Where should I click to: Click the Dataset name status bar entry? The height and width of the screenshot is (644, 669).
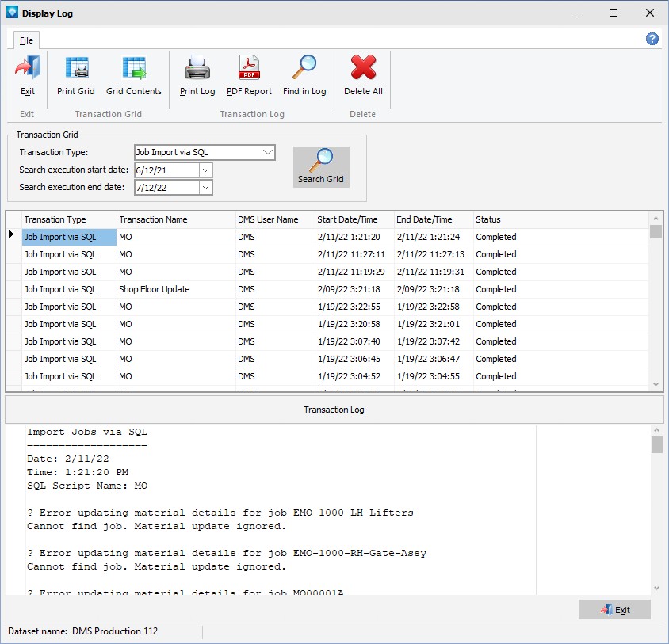point(82,631)
